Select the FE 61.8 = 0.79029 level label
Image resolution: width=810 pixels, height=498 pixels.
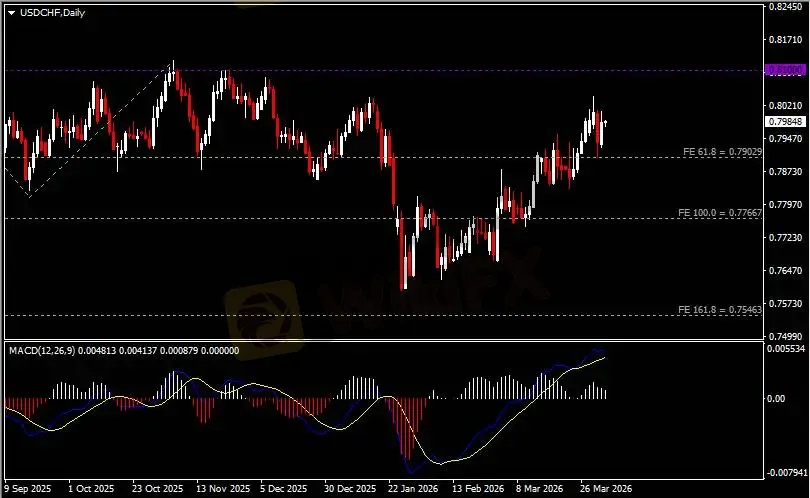(x=722, y=151)
